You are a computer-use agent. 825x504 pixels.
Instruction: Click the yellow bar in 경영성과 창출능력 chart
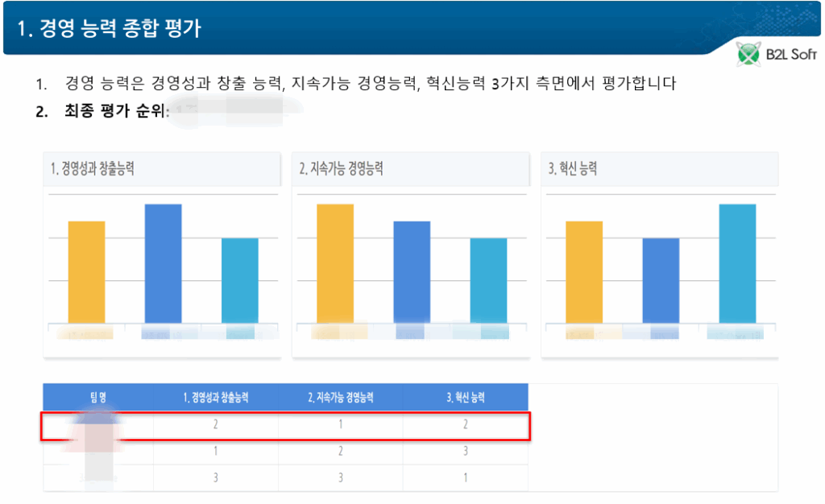coord(86,272)
